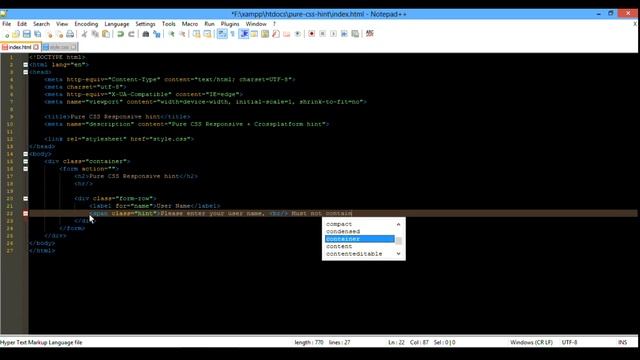
Task: Click the Synchronize Horizontal Scrolling icon
Action: pyautogui.click(x=207, y=34)
